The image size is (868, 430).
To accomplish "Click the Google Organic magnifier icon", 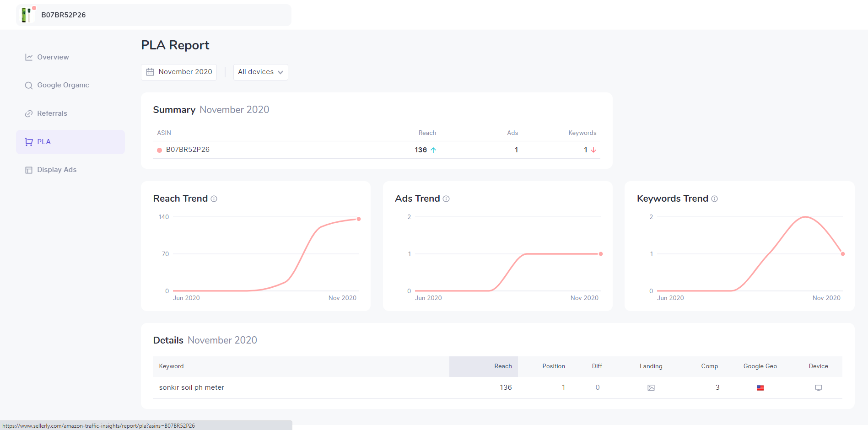I will point(29,86).
